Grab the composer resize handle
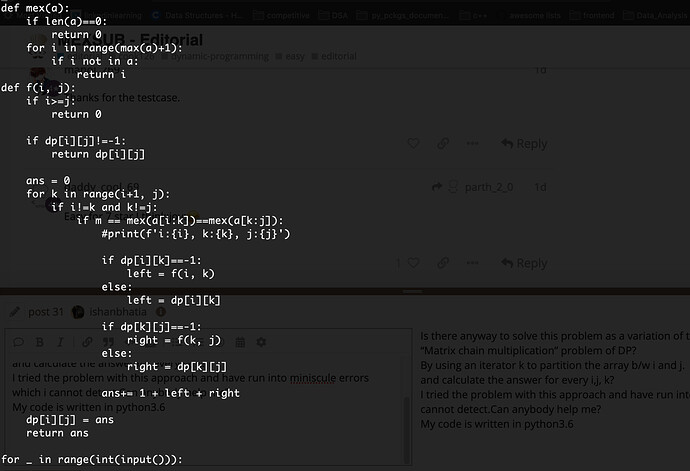The width and height of the screenshot is (690, 471). pyautogui.click(x=412, y=291)
